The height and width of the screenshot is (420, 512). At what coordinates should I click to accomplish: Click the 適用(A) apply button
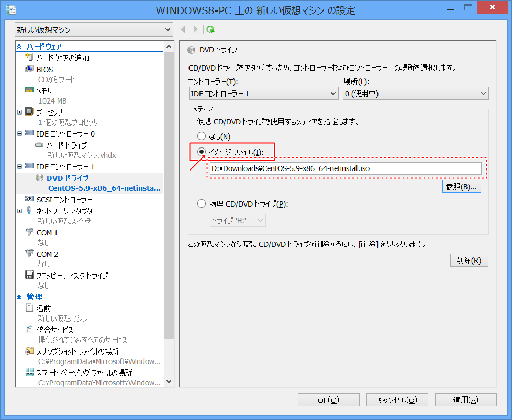point(465,400)
